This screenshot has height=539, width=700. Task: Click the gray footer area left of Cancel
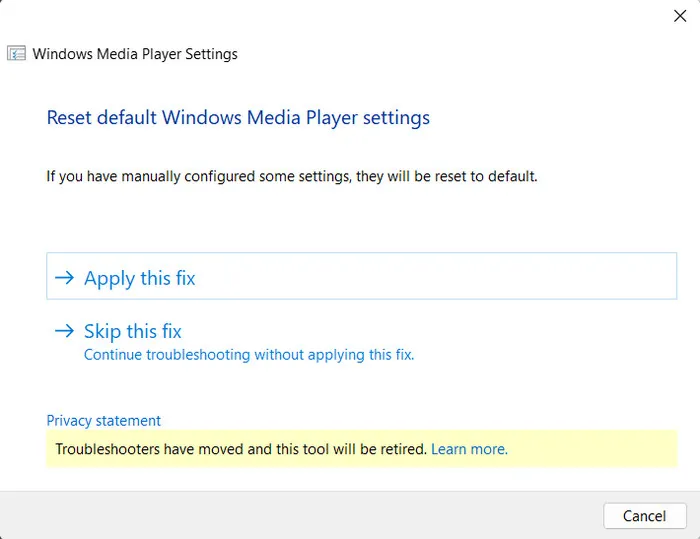click(x=300, y=515)
